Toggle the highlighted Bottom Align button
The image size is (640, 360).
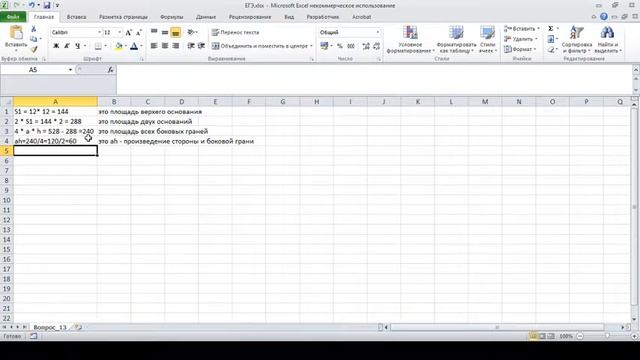(176, 32)
